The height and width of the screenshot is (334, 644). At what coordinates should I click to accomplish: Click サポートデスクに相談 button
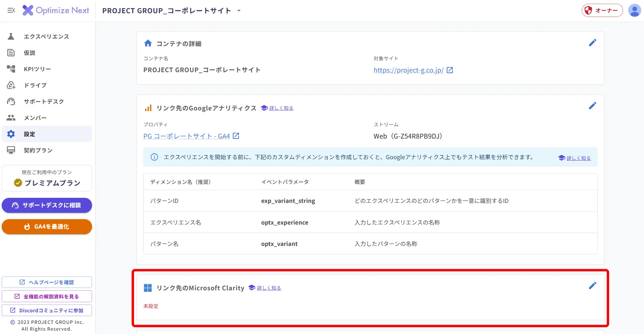tap(47, 205)
